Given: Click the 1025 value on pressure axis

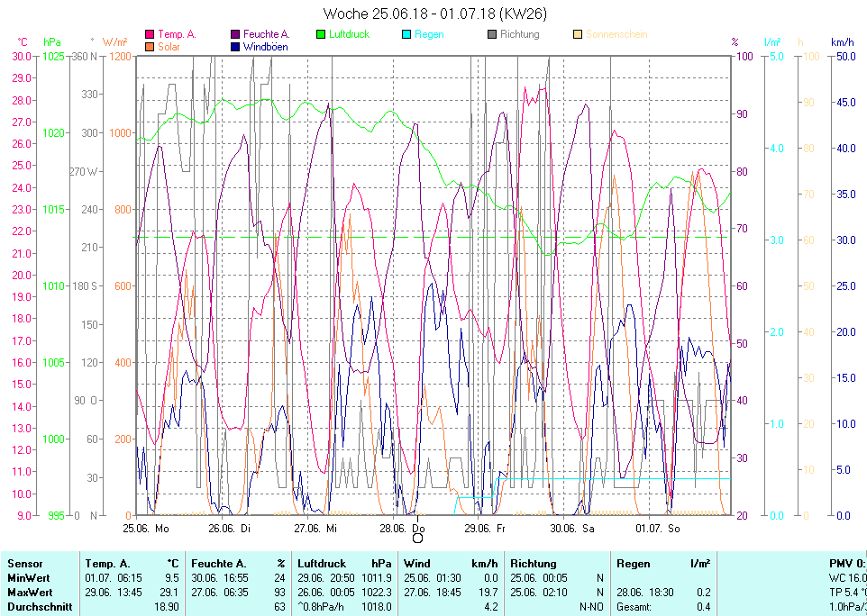Looking at the screenshot, I should (54, 57).
